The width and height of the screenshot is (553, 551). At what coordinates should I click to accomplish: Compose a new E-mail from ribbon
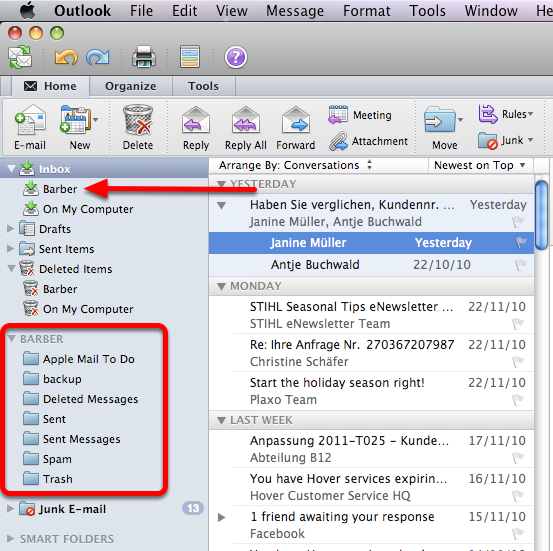(30, 128)
